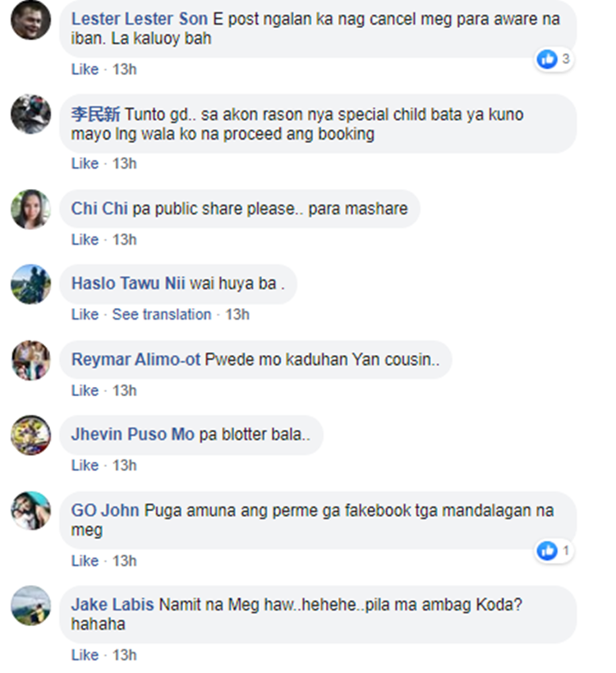Image resolution: width=616 pixels, height=673 pixels.
Task: Open 李民新's profile avatar
Action: pyautogui.click(x=30, y=114)
